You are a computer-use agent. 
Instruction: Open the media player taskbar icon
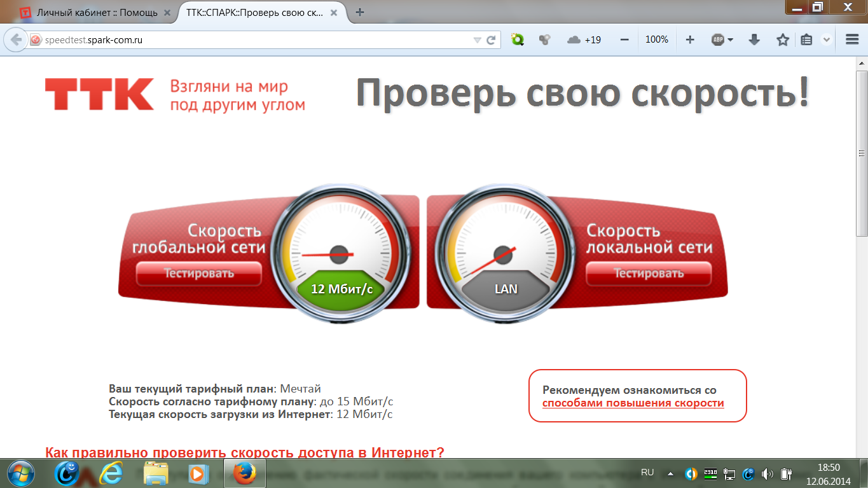coord(199,473)
